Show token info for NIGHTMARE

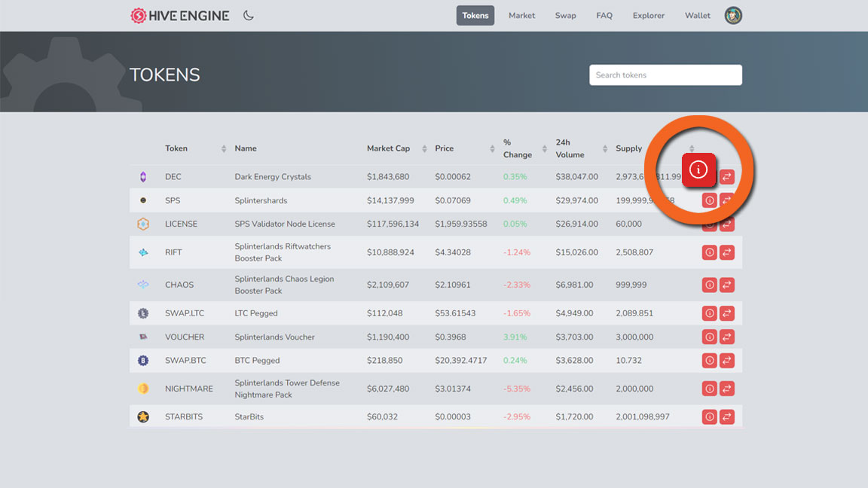[709, 389]
